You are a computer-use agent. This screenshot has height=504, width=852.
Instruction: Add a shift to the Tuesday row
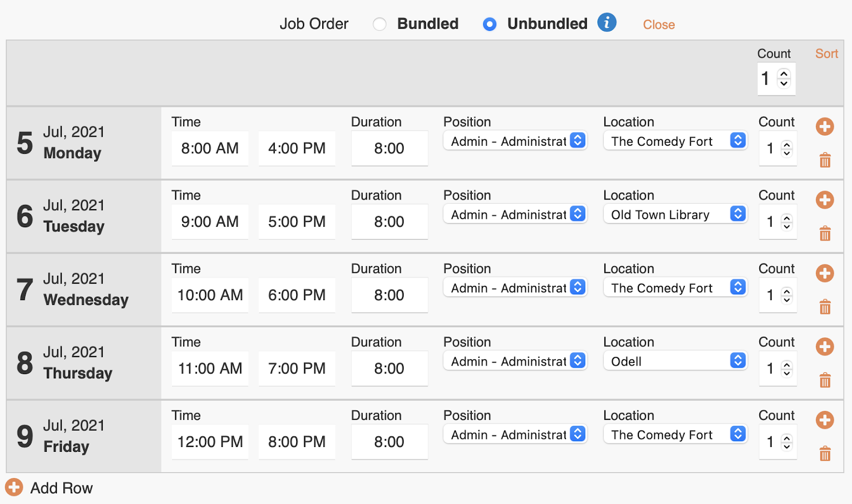point(825,200)
